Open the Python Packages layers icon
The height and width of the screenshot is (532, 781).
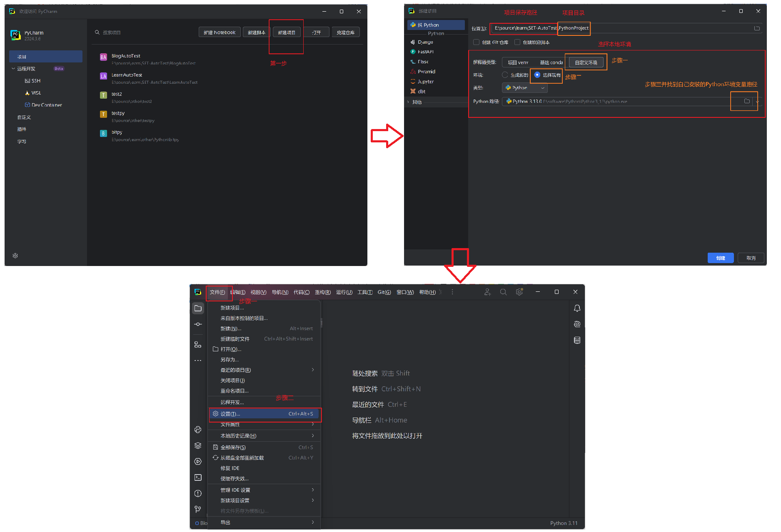[x=198, y=445]
